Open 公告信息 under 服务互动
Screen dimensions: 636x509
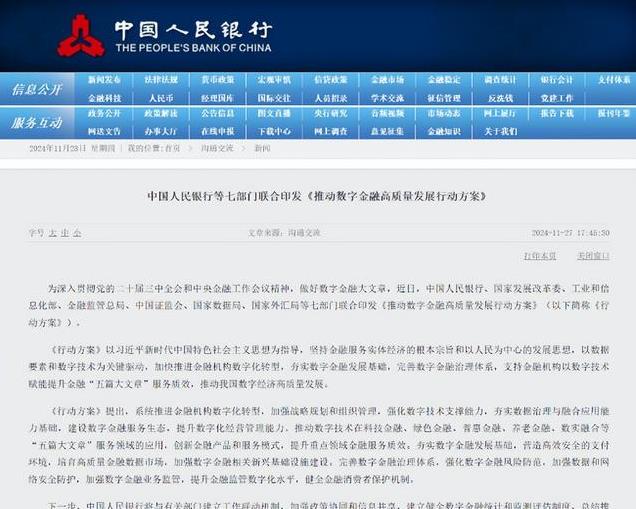click(218, 114)
